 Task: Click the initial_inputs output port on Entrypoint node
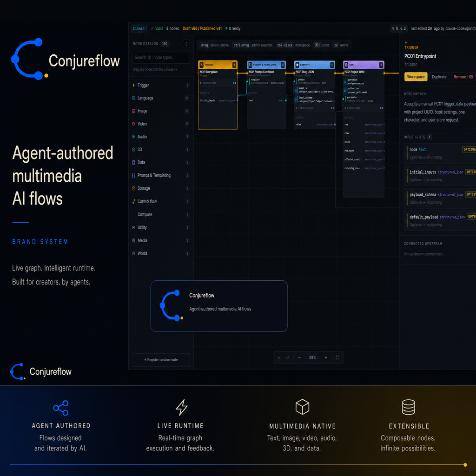click(x=238, y=100)
